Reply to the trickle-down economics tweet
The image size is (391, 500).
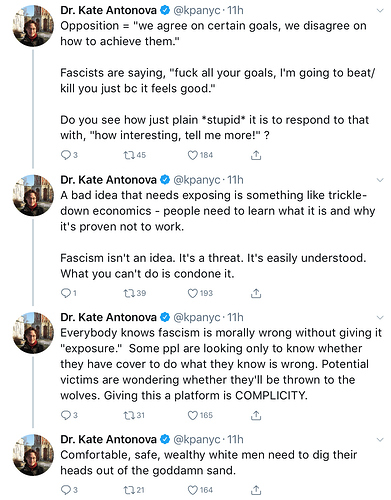(x=65, y=293)
